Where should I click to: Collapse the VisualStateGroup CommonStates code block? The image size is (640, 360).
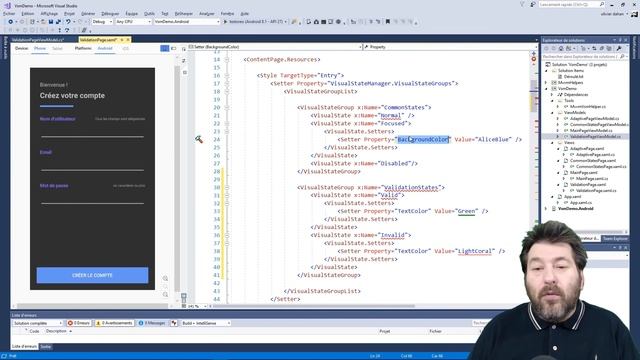227,107
